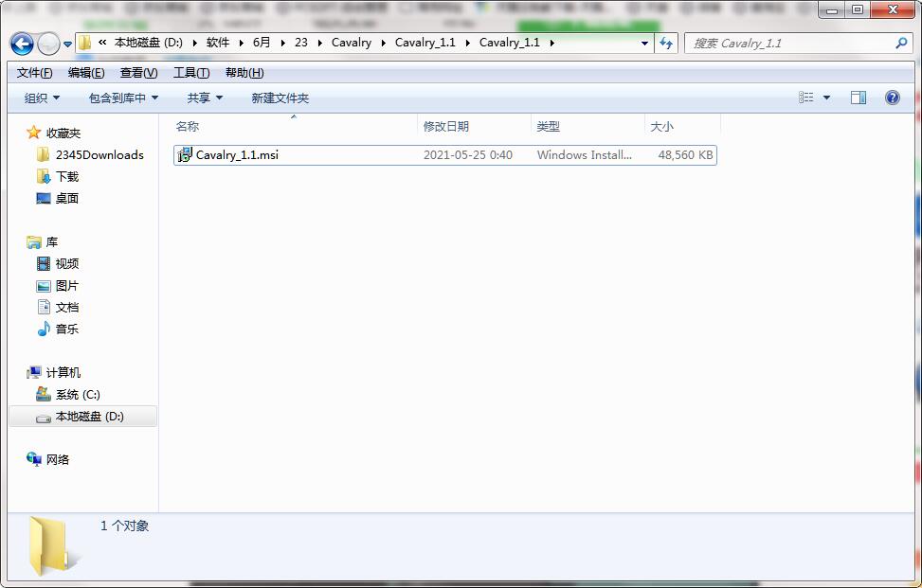The image size is (922, 588).
Task: Click the Windows Install... type cell
Action: pyautogui.click(x=584, y=155)
